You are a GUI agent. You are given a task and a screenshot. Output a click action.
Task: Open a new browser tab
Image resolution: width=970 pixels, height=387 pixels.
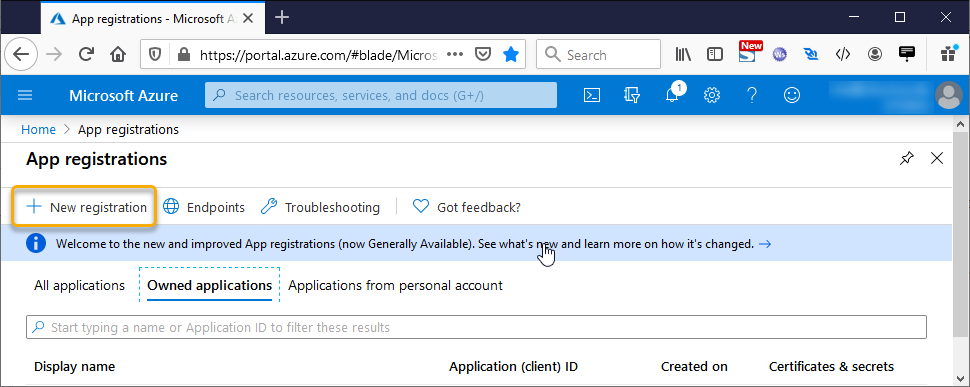click(x=281, y=17)
